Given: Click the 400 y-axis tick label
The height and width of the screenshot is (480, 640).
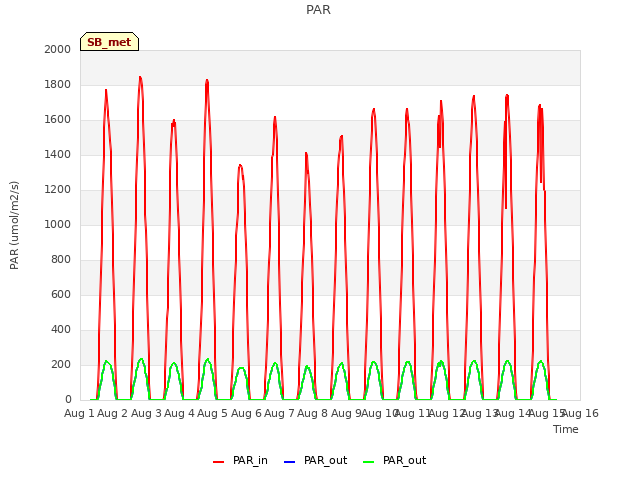Looking at the screenshot, I should tap(61, 329).
